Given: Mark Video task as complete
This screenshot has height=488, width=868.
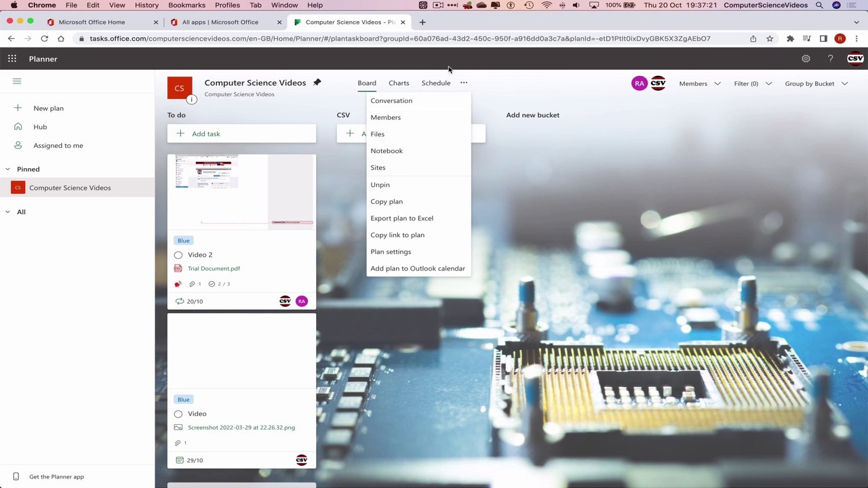Looking at the screenshot, I should [x=178, y=414].
